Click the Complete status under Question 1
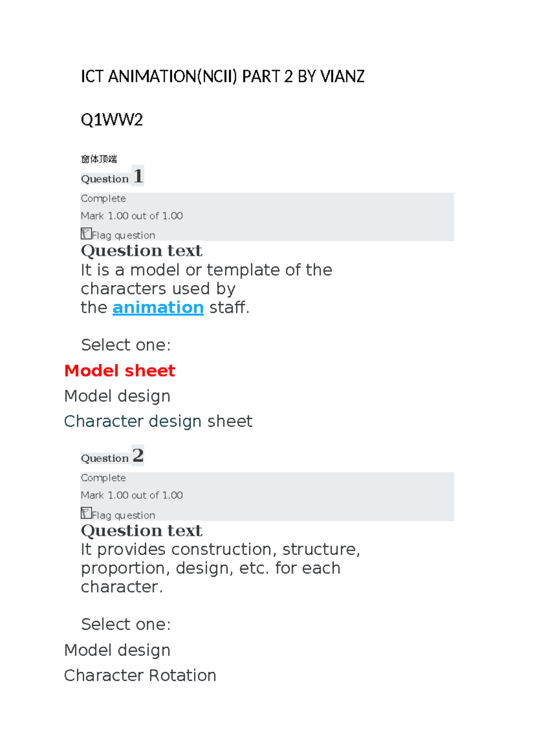535x756 pixels. (x=103, y=199)
